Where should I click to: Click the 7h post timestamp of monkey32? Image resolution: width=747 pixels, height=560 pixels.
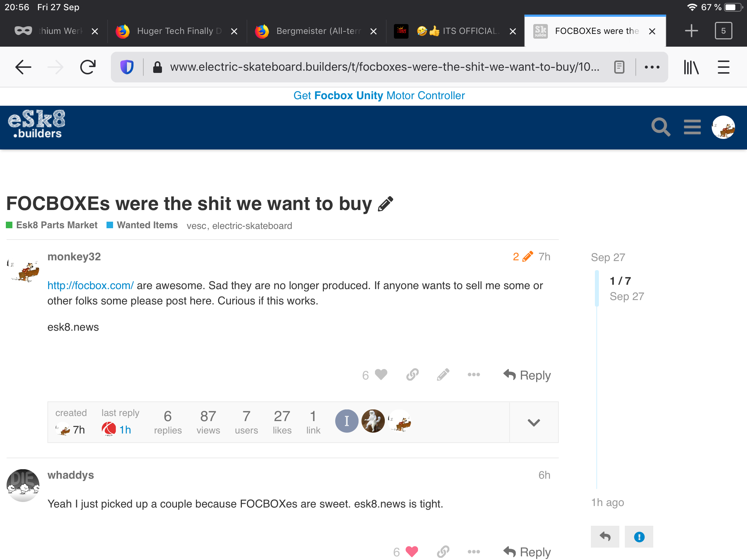coord(544,257)
